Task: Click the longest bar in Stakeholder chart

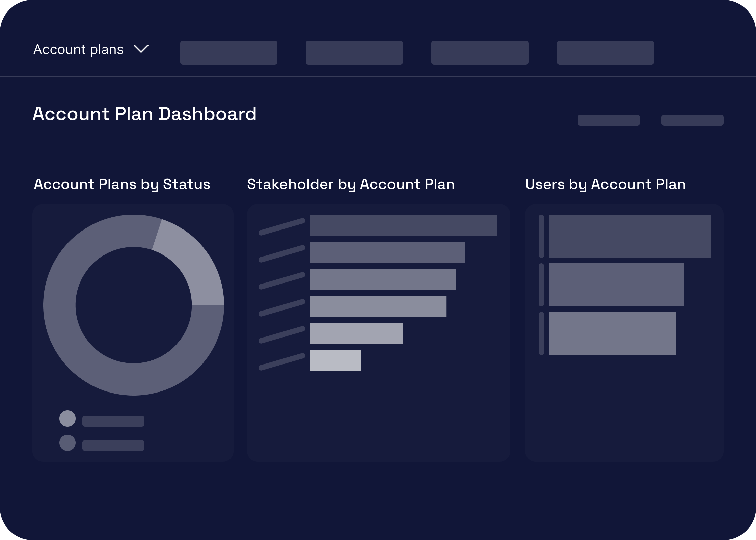Action: pos(403,225)
